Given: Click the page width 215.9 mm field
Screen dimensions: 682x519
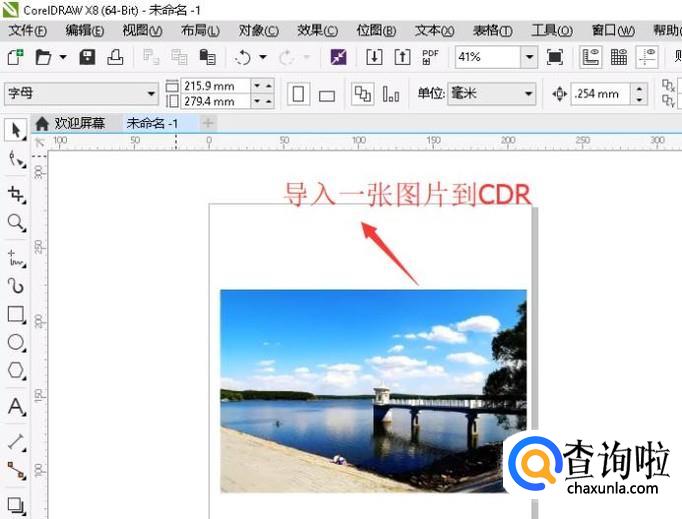Looking at the screenshot, I should click(215, 86).
